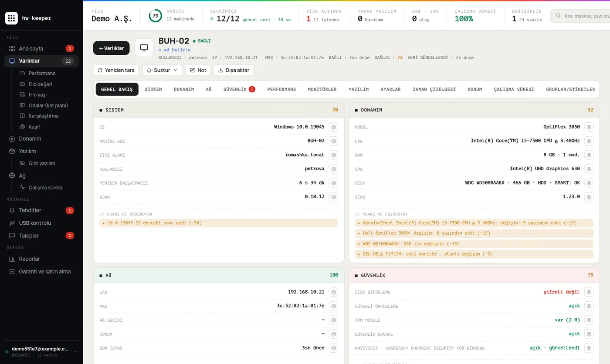
Task: Click the gear icon for Yeniden Başlatmasız
Action: coord(333,183)
